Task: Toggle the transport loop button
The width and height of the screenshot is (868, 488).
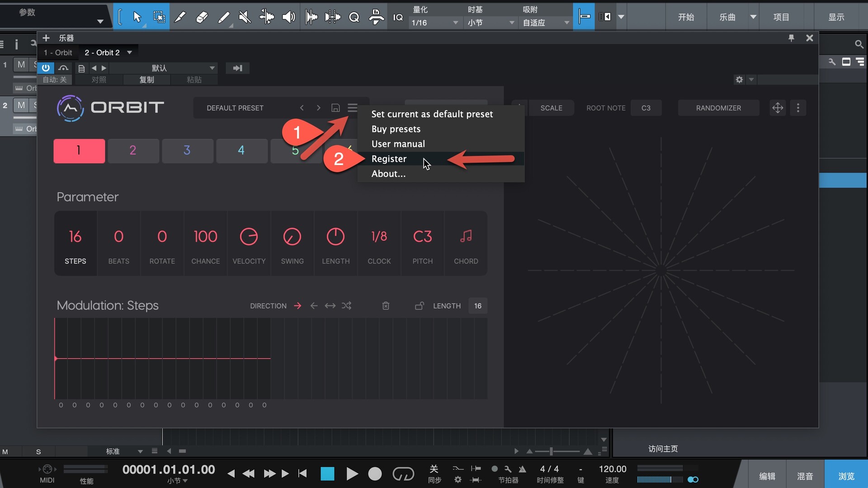Action: pyautogui.click(x=403, y=474)
